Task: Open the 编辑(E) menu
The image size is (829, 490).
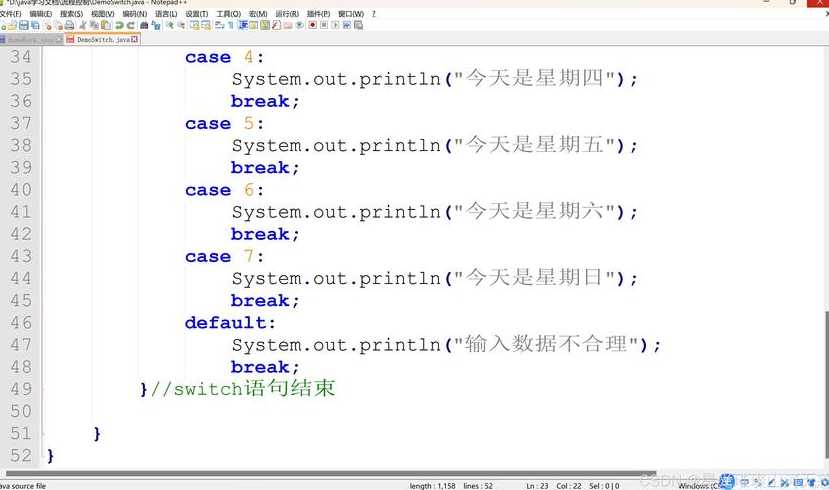Action: pyautogui.click(x=41, y=14)
